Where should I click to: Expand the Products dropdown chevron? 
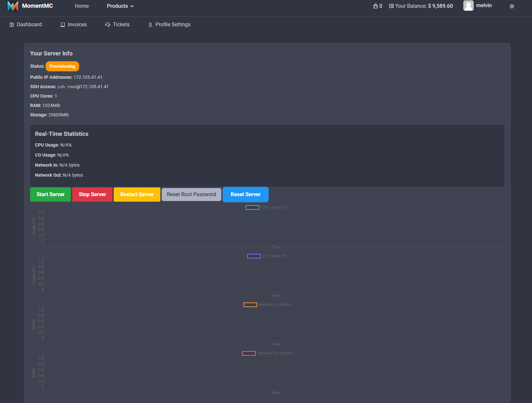point(132,6)
